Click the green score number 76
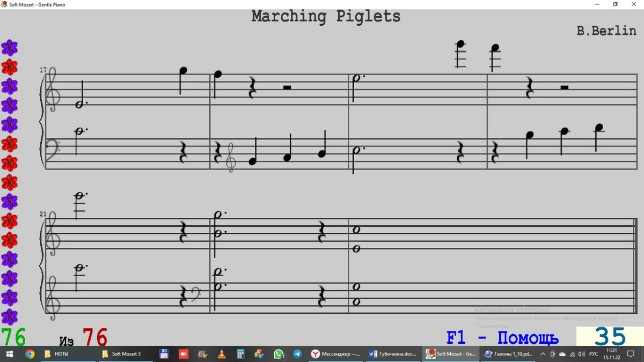644x362 pixels. [13, 337]
